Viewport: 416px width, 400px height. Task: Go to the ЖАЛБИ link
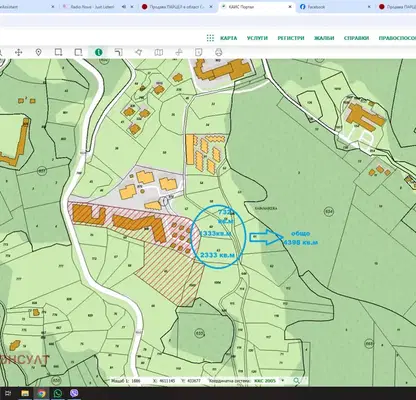coord(324,38)
